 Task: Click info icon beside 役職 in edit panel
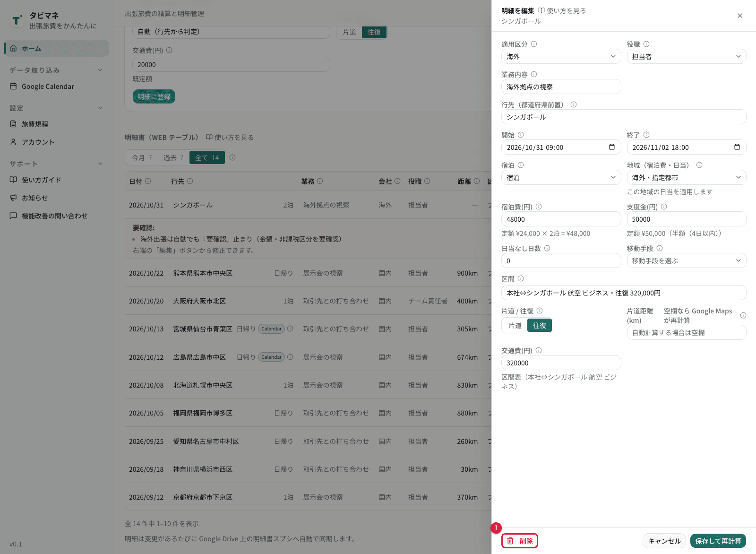pyautogui.click(x=646, y=44)
